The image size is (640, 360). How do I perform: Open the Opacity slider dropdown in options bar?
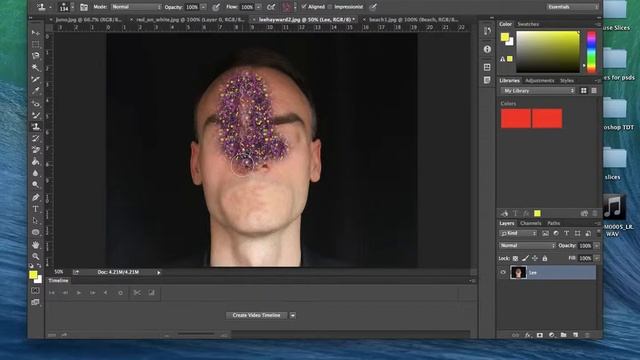203,7
